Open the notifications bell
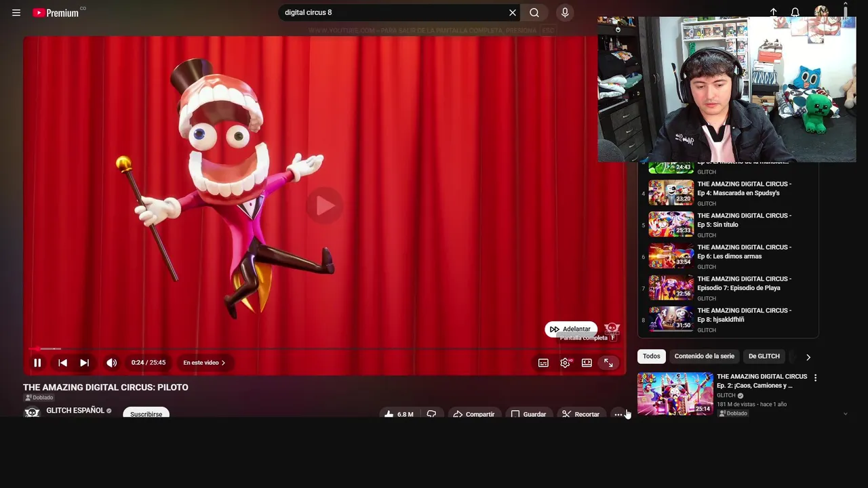This screenshot has height=488, width=868. [795, 12]
